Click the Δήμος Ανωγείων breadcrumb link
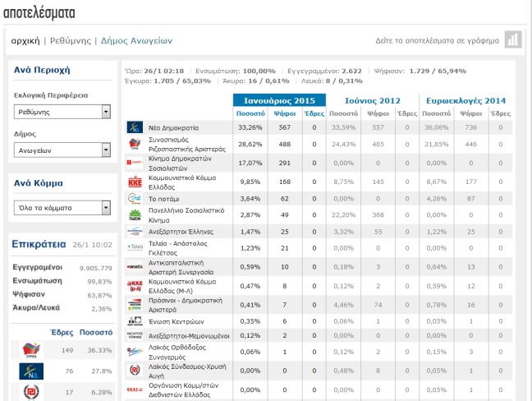 (136, 40)
